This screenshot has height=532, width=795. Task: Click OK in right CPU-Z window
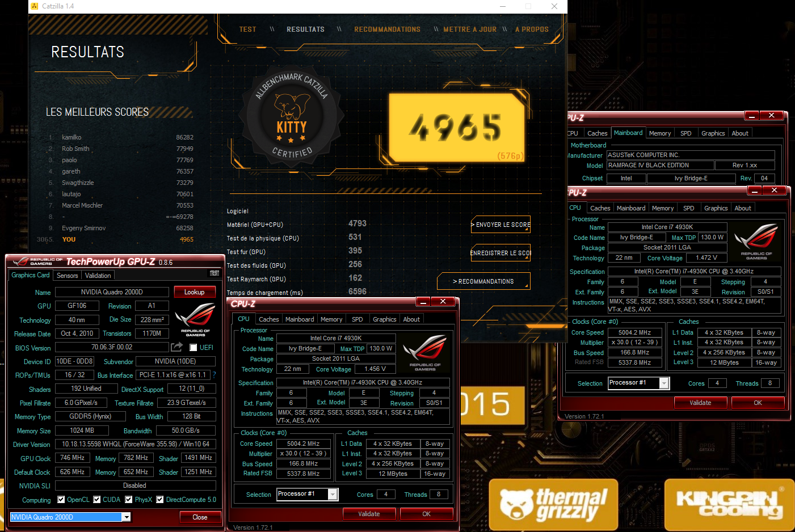[x=758, y=403]
